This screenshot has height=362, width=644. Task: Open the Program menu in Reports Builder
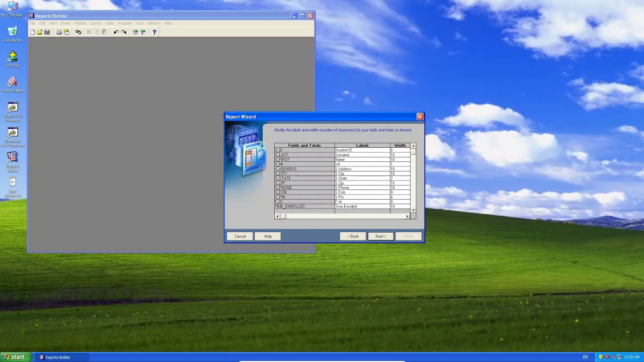[x=124, y=23]
